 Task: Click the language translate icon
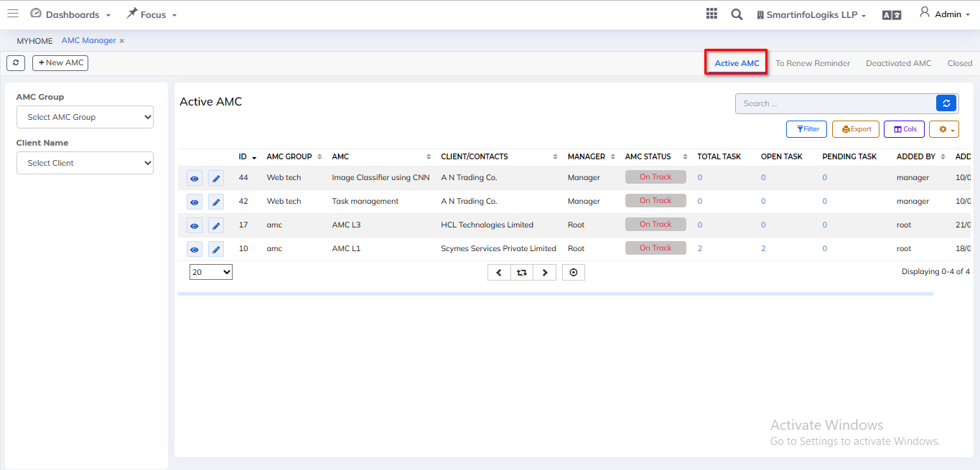click(x=892, y=15)
